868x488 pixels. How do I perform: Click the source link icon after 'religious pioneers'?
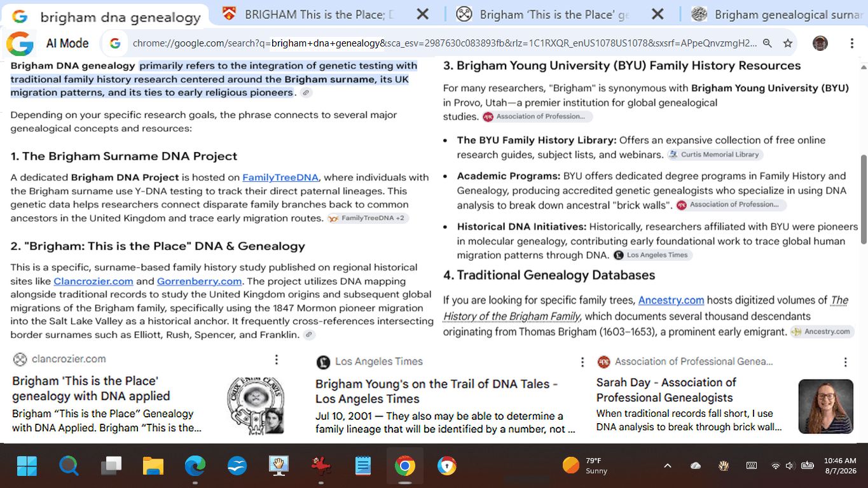tap(306, 93)
